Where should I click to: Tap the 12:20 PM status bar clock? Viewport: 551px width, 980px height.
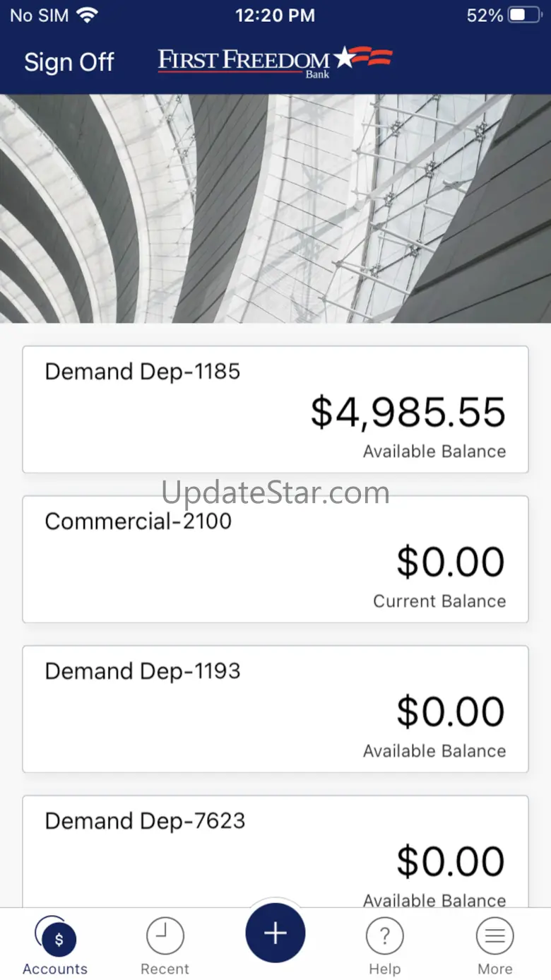(275, 16)
